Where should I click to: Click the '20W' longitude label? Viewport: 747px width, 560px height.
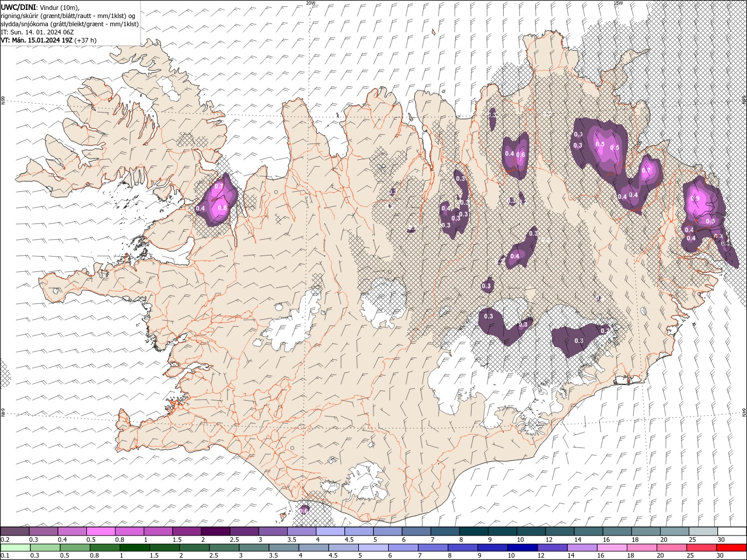pos(310,3)
